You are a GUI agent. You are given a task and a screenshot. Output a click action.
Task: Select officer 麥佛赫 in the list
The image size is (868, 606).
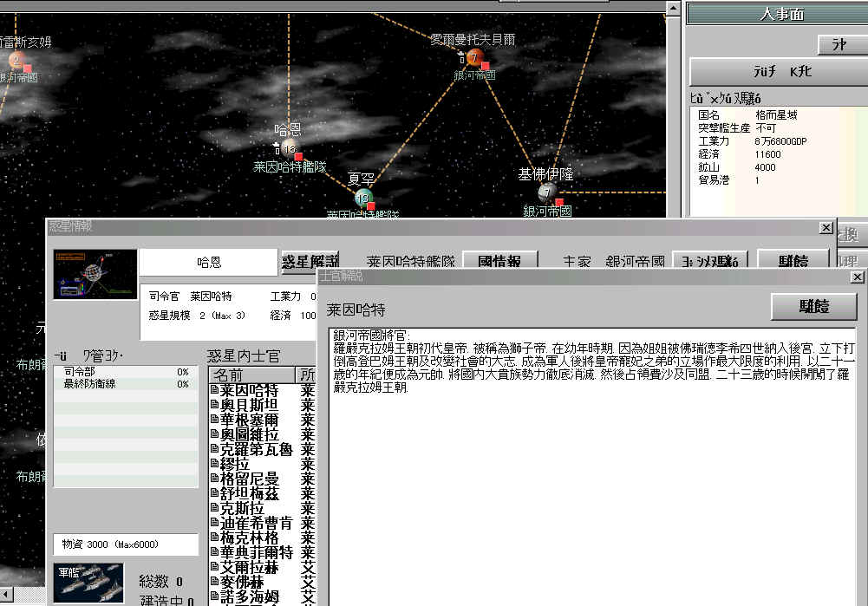click(242, 581)
